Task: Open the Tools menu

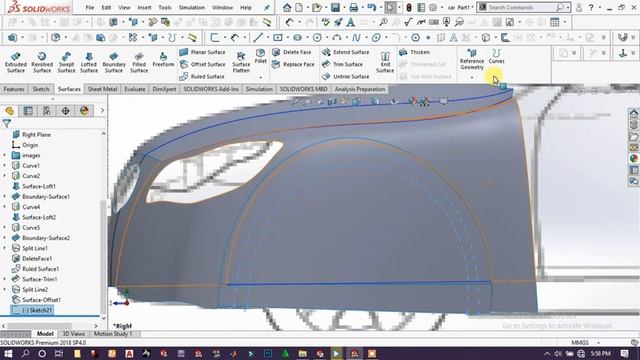Action: 165,7
